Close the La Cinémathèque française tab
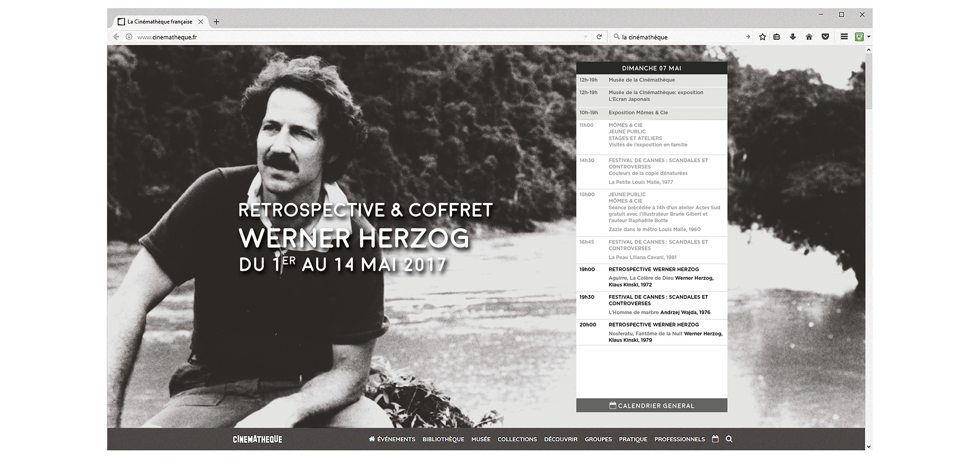Viewport: 980px width, 460px height. (x=201, y=21)
